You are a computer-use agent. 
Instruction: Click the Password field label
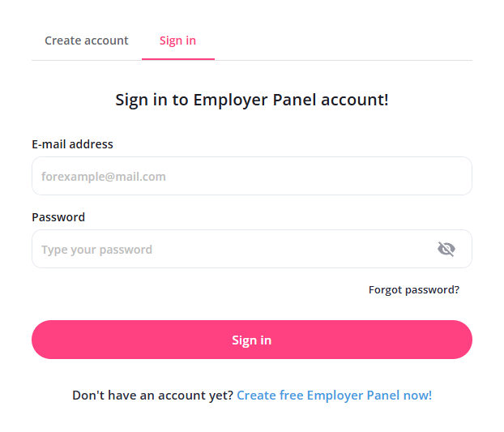coord(58,217)
